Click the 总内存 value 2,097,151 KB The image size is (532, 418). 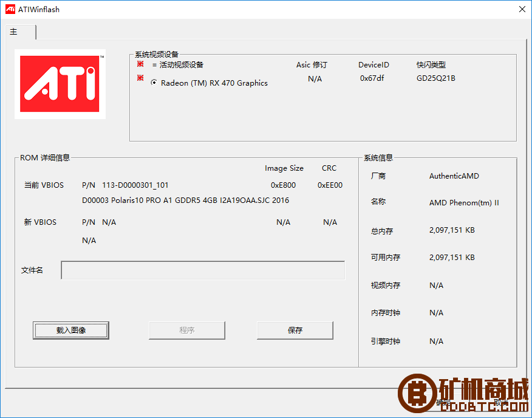point(452,230)
